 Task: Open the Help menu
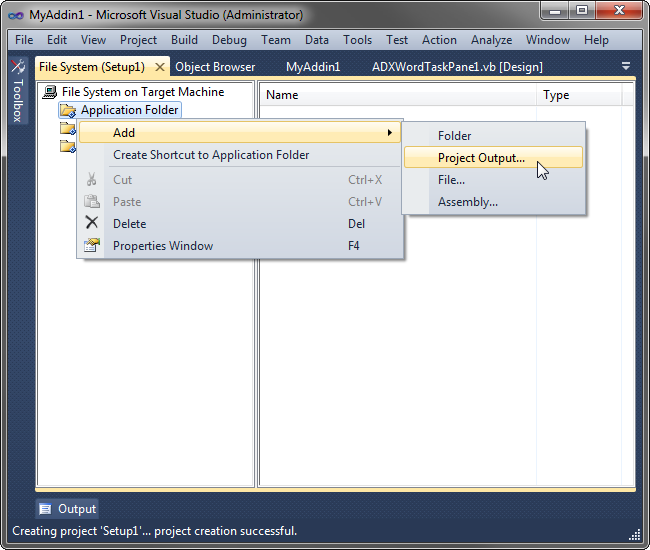pyautogui.click(x=596, y=40)
